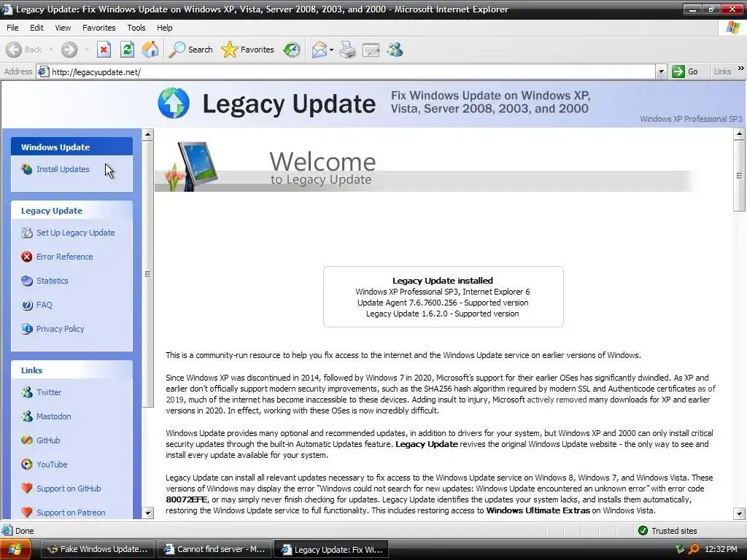The width and height of the screenshot is (747, 560).
Task: Open the GitHub link
Action: 48,440
